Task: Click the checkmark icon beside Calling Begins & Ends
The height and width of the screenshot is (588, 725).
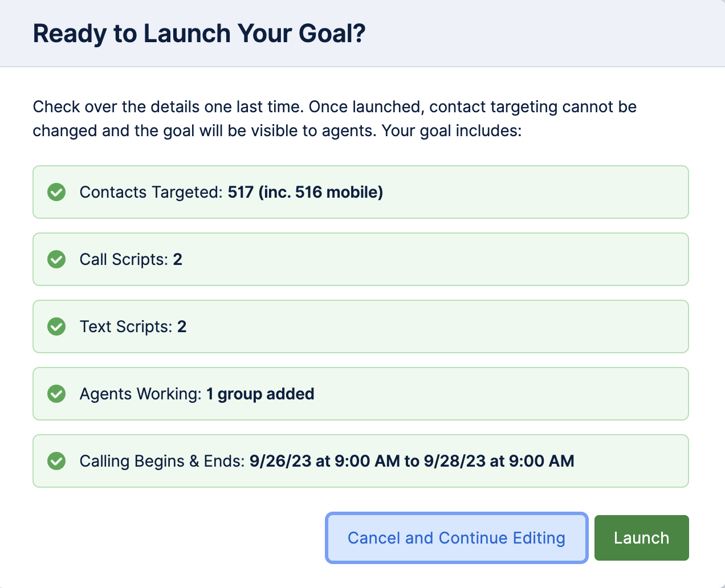Action: (x=56, y=461)
